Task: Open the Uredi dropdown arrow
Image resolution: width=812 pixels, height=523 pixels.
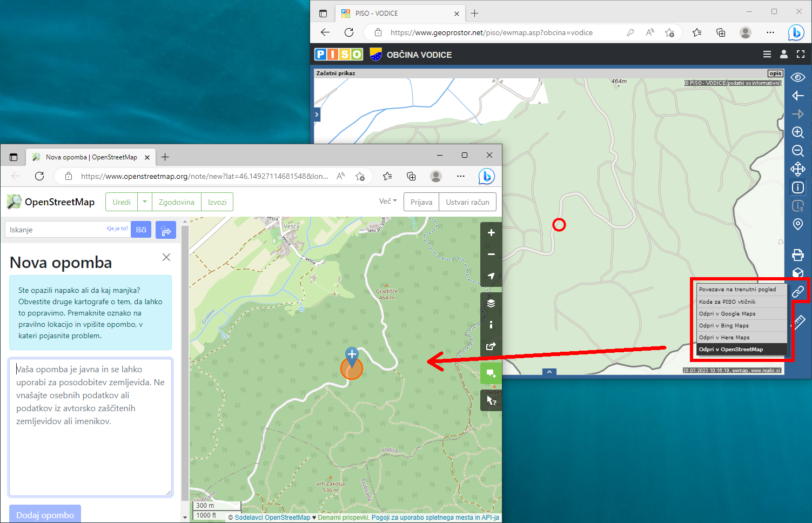Action: 145,202
